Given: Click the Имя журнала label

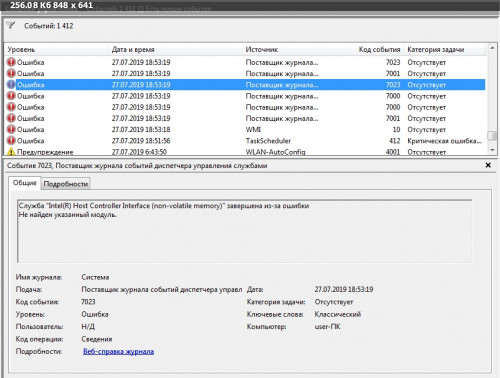Looking at the screenshot, I should pos(39,277).
